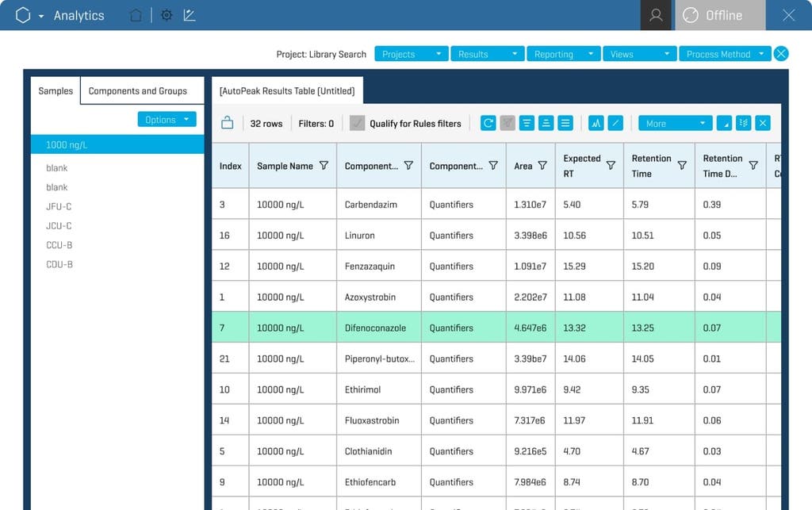Expand the Options menu in the Samples panel
This screenshot has width=812, height=510.
click(167, 119)
